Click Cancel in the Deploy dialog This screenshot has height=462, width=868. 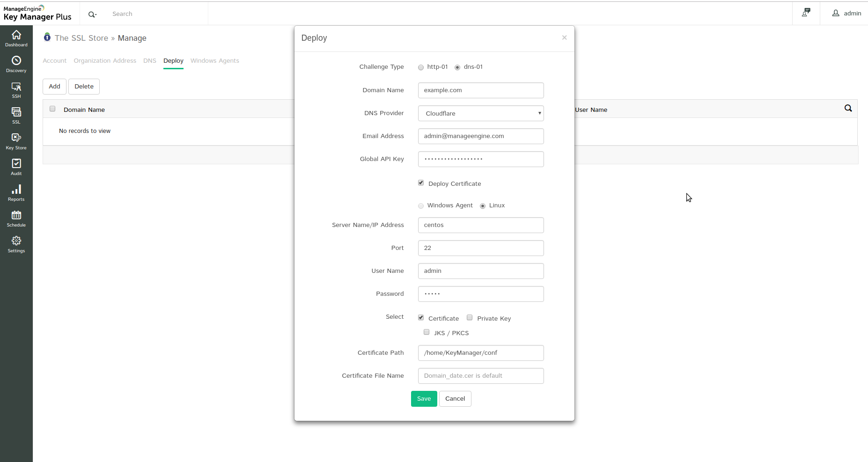(455, 399)
